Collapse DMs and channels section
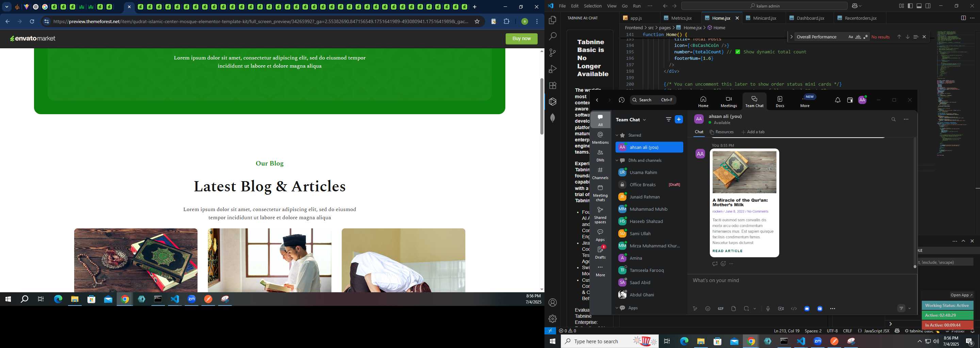 (617, 160)
